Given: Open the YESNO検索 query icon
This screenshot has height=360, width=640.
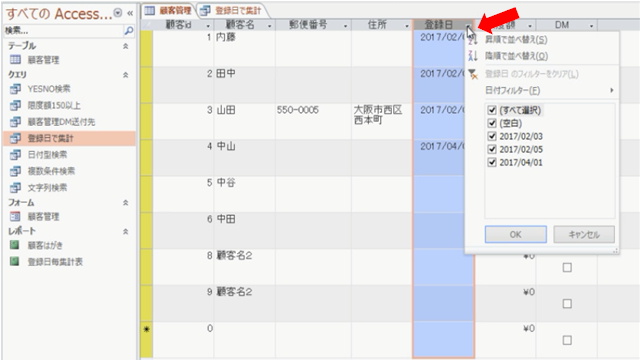Looking at the screenshot, I should 15,89.
